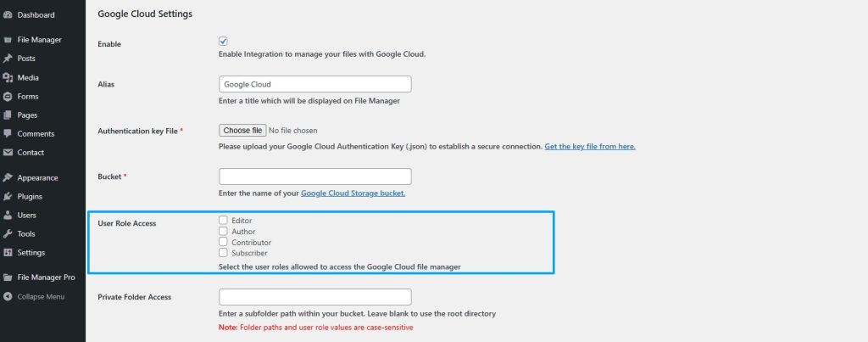Click the Collapse Menu label
Viewport: 868px width, 342px height.
[x=41, y=296]
